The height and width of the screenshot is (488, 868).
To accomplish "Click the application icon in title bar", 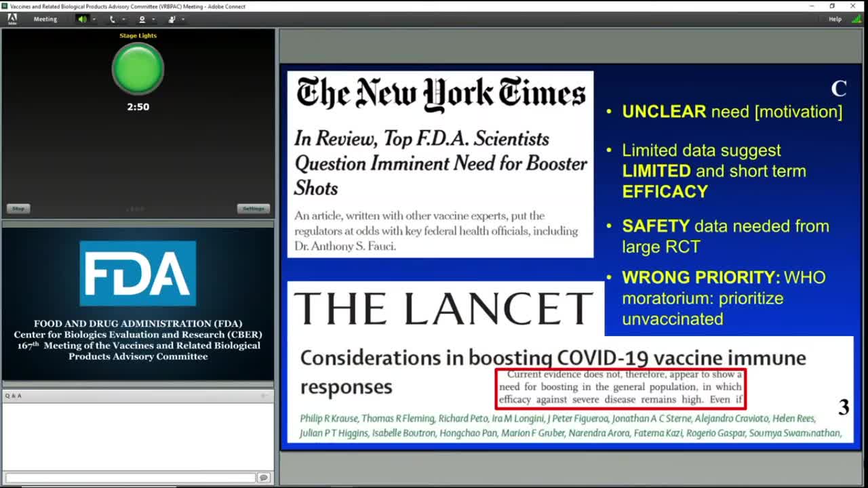I will pyautogui.click(x=5, y=6).
